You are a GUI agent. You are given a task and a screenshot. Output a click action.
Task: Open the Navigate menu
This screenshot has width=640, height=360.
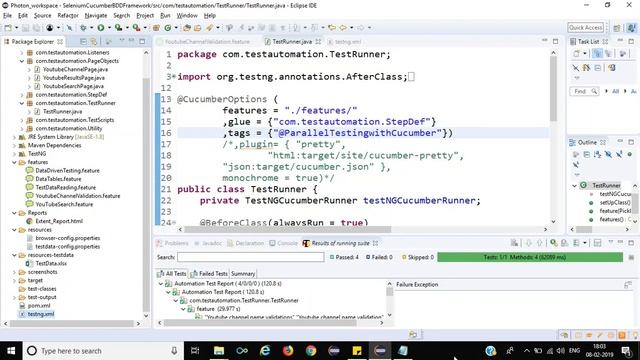click(96, 16)
